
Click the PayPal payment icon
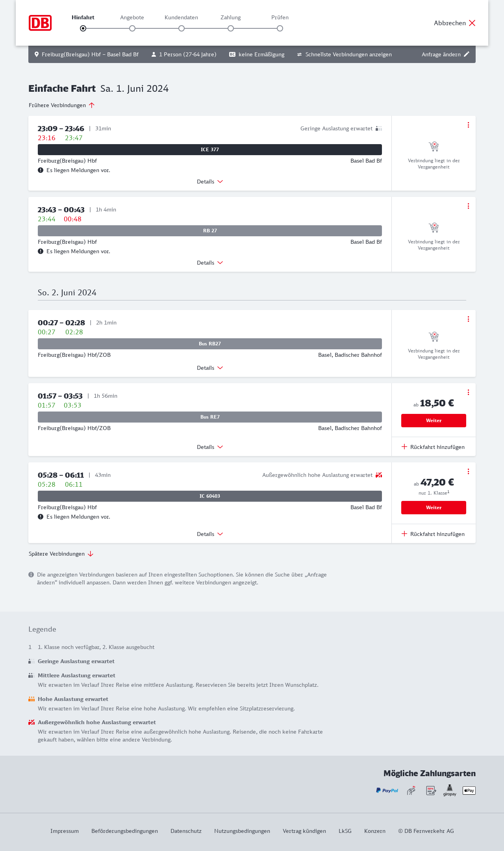pyautogui.click(x=387, y=790)
